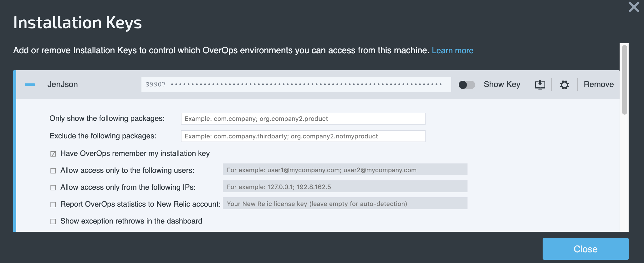The width and height of the screenshot is (644, 263).
Task: Click the blue Close button
Action: point(585,249)
